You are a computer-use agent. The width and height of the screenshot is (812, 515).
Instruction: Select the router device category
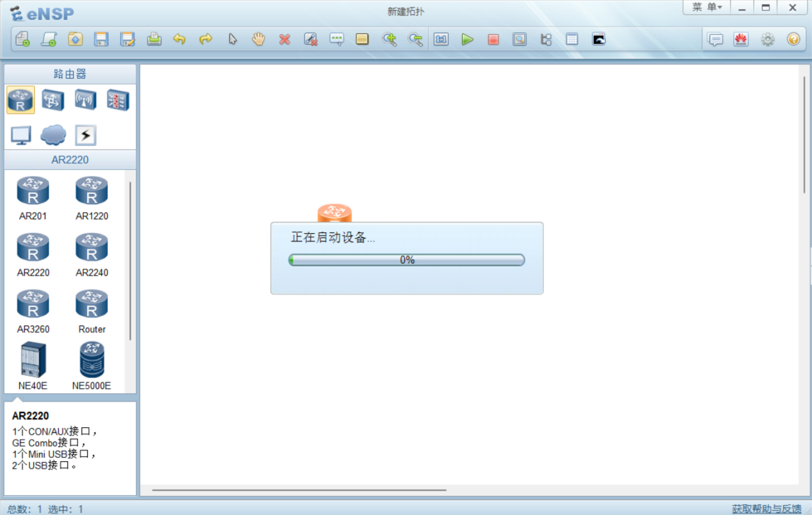(x=20, y=100)
